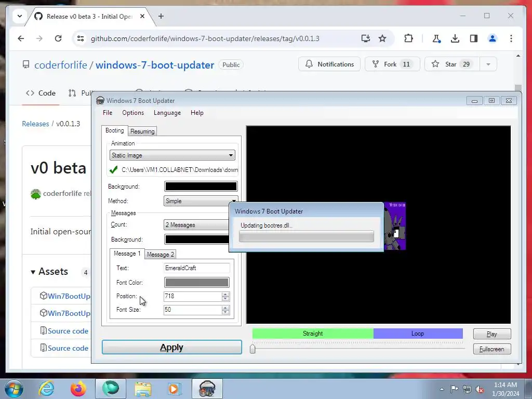The height and width of the screenshot is (399, 532).
Task: Expand the Static Image animation dropdown
Action: point(172,155)
